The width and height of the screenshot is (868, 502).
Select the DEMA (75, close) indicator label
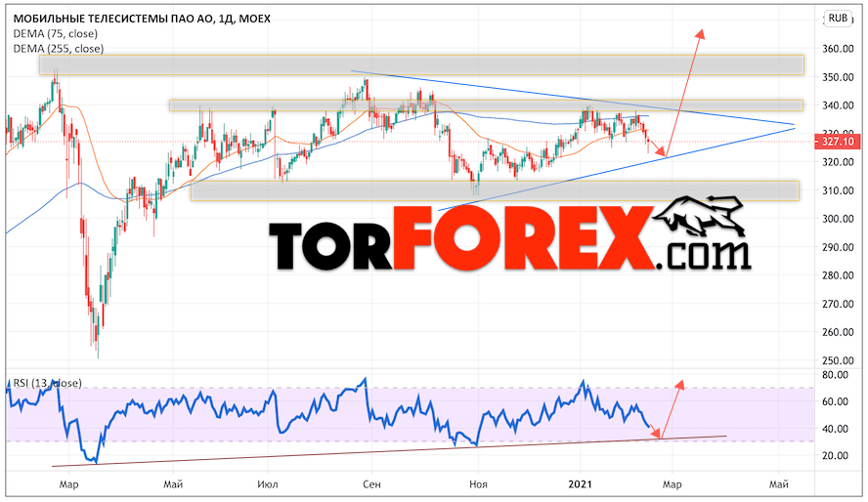coord(56,34)
